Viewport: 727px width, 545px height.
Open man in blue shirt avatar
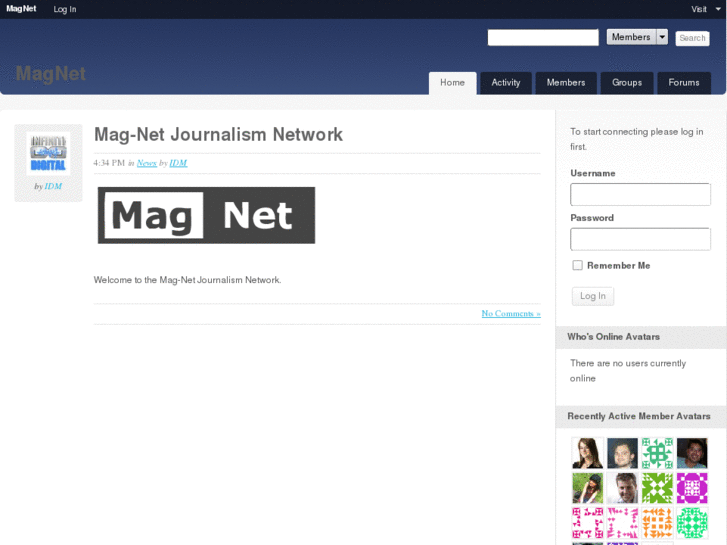click(x=692, y=453)
